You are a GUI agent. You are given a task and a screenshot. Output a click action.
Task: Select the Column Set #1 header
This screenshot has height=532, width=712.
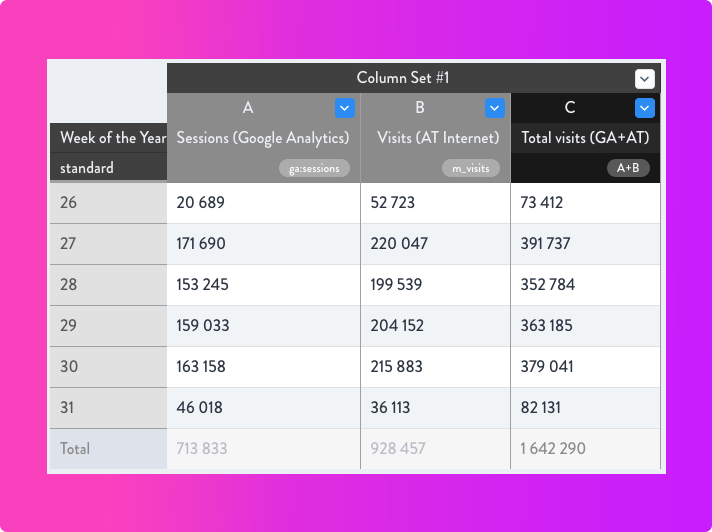pos(402,78)
